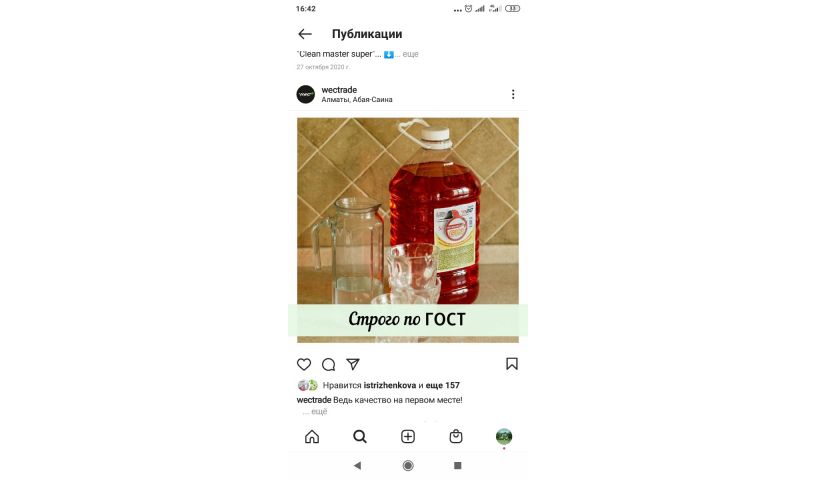Open the three-dot post options menu
Screen dimensions: 816x480
[x=513, y=94]
